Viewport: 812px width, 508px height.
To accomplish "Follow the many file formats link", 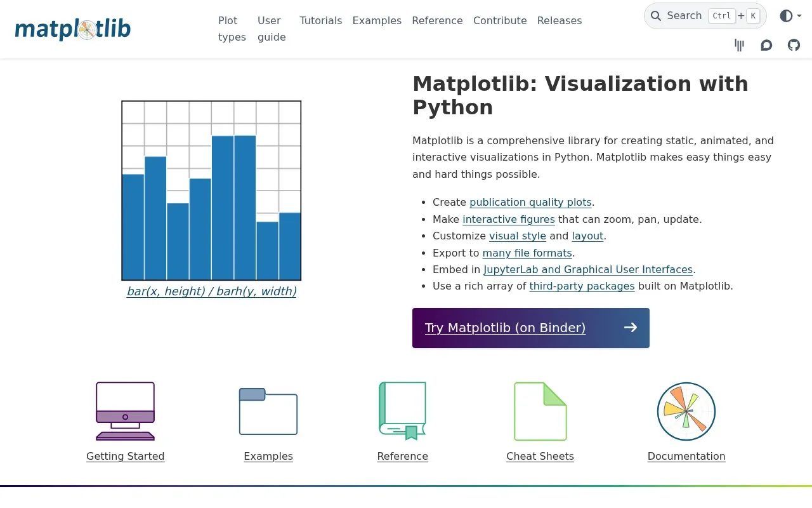I will (528, 253).
